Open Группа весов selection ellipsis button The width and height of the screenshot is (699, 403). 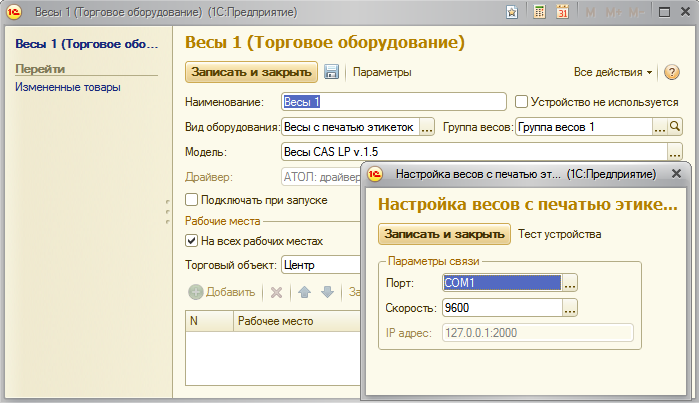click(x=660, y=127)
